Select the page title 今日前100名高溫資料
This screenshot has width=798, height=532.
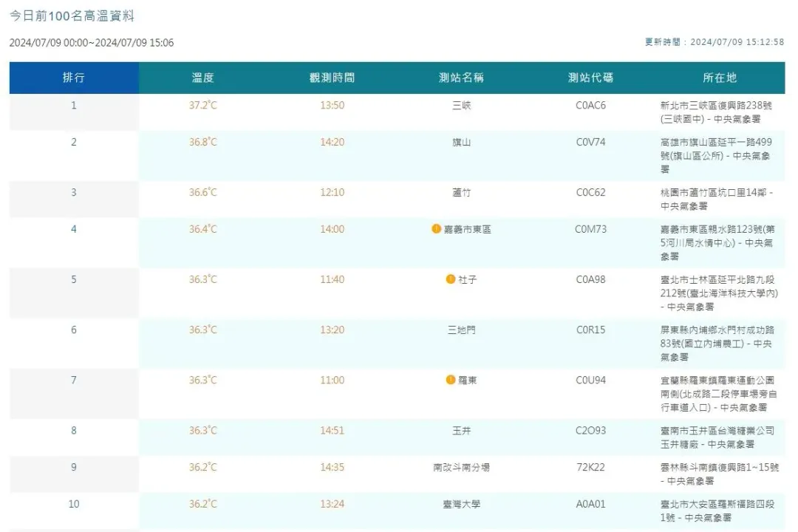click(72, 16)
